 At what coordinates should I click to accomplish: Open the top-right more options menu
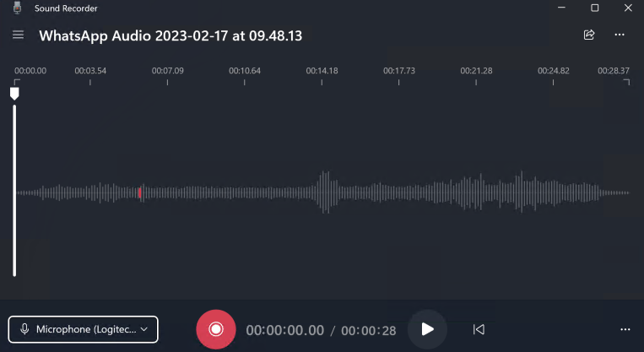click(620, 35)
